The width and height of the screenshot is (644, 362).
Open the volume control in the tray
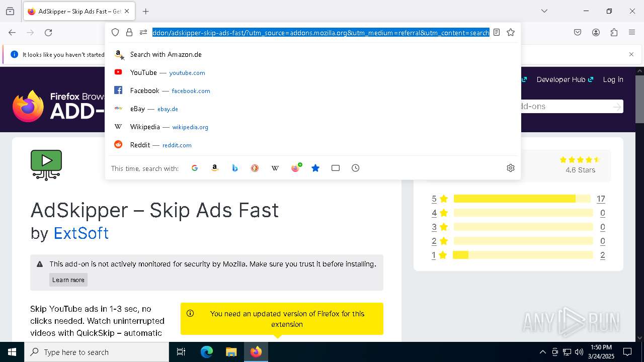579,352
